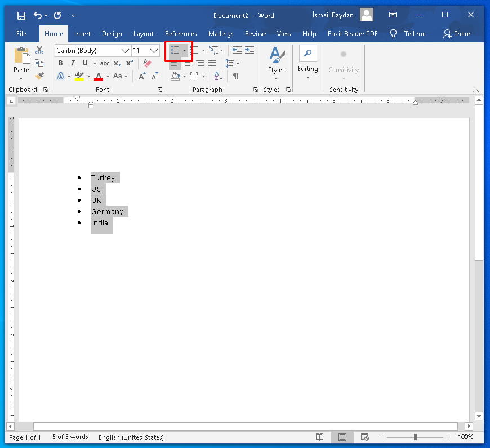Toggle Bold formatting
The image size is (490, 448).
[60, 63]
